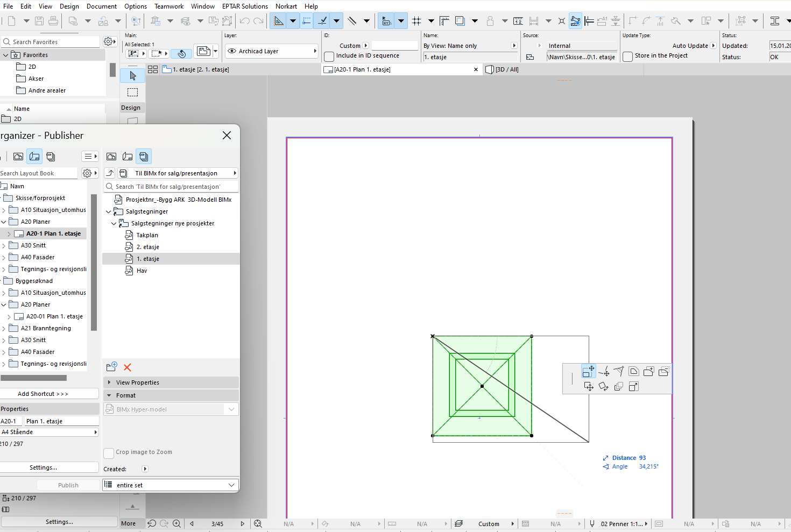Click the Marquee tool icon
Image resolution: width=791 pixels, height=532 pixels.
132,92
